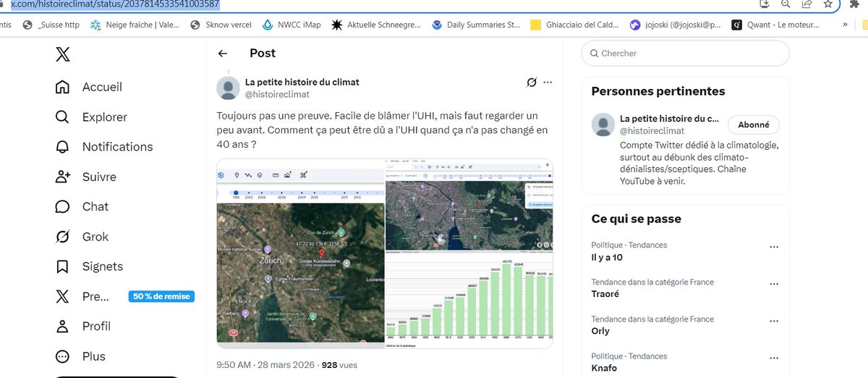868x378 pixels.
Task: Open the _Suisse http bookmark
Action: 51,25
